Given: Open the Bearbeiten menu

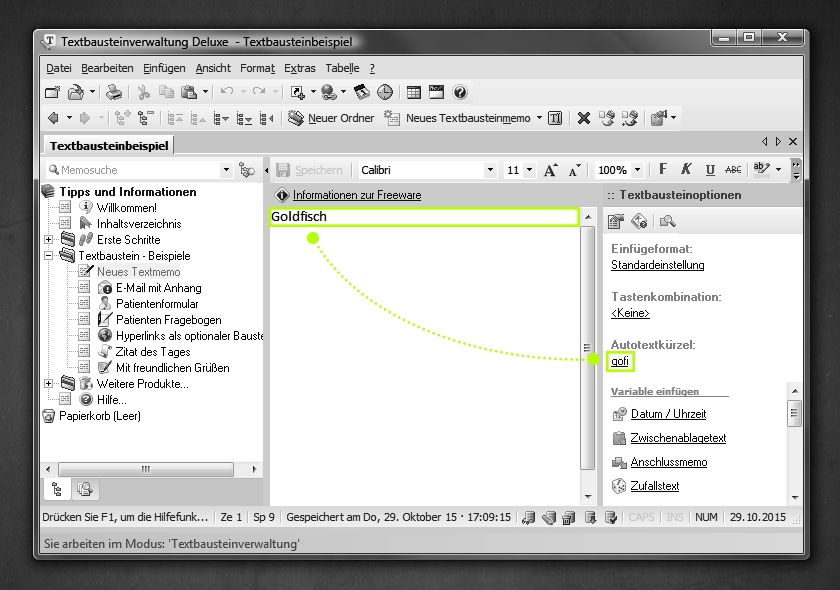Looking at the screenshot, I should coord(107,68).
